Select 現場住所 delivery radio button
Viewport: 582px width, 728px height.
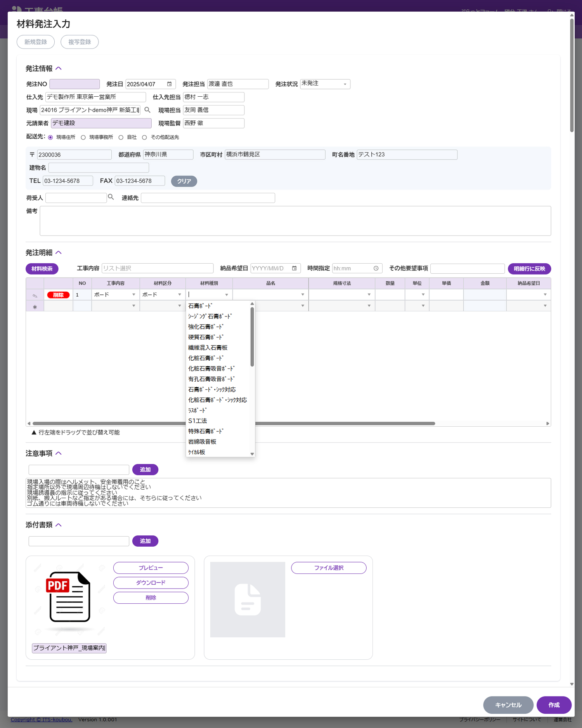50,137
